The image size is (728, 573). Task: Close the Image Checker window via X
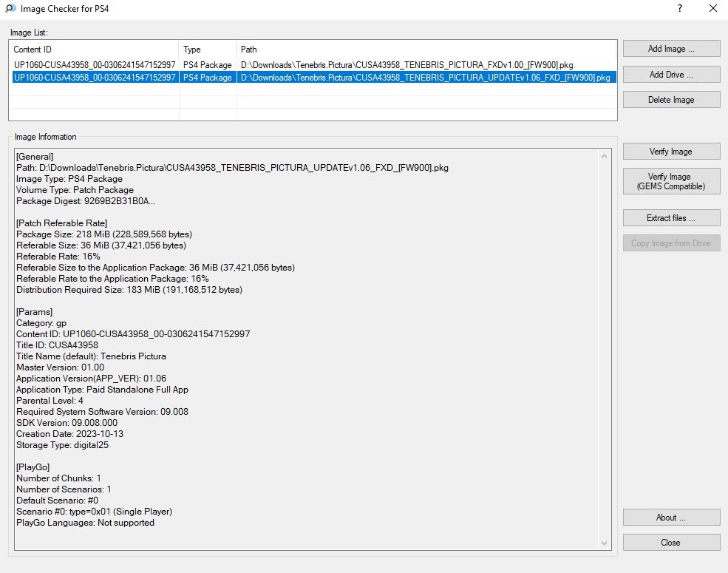click(712, 9)
